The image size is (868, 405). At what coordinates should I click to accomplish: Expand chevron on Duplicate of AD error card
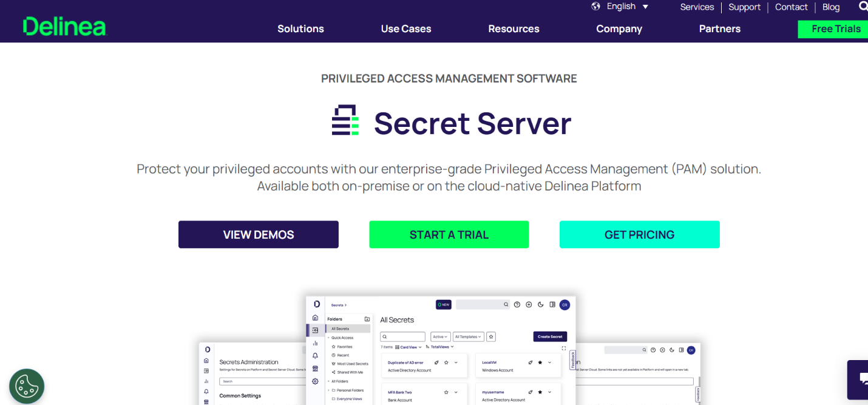[x=456, y=362]
